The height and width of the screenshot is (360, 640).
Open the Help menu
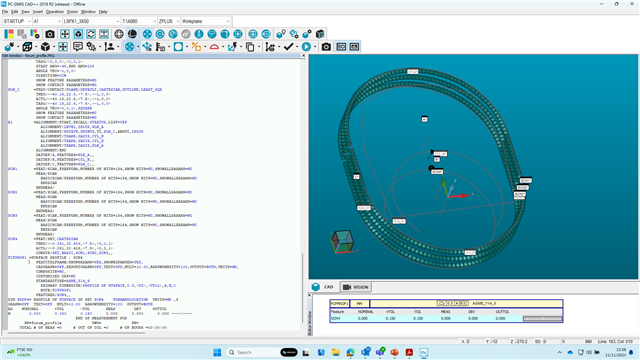click(x=103, y=12)
